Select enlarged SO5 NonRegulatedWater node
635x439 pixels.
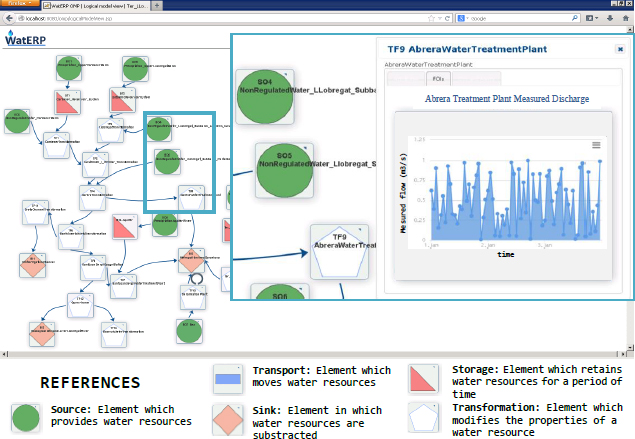[284, 170]
